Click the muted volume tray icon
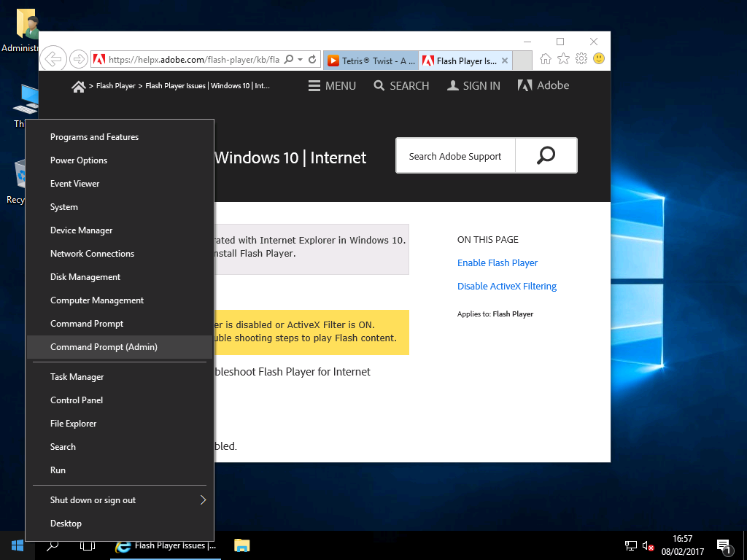 coord(648,545)
